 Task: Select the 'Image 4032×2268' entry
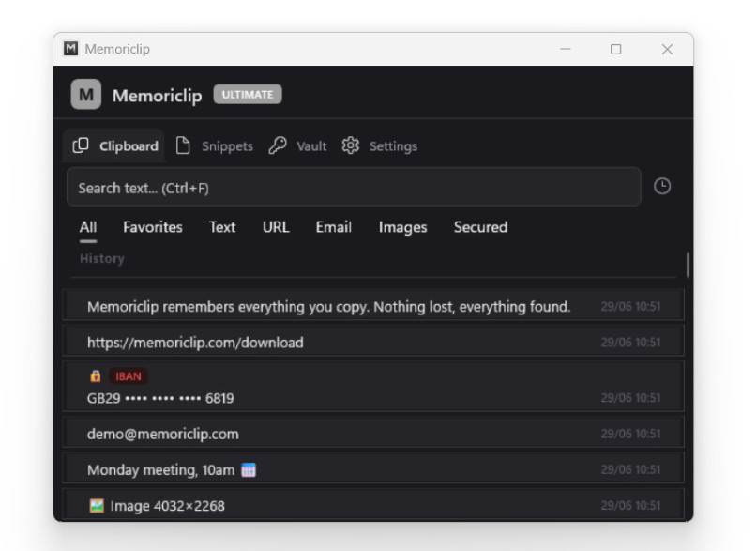(373, 505)
